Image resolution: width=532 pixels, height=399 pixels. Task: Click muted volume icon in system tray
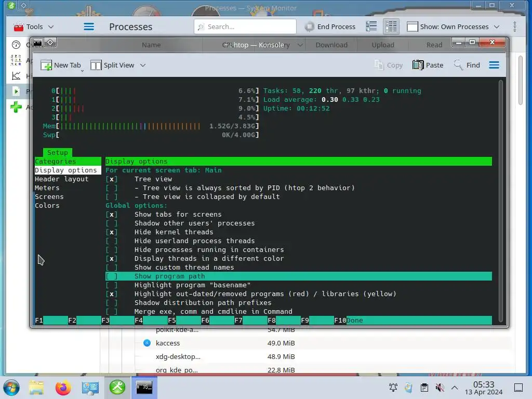440,388
